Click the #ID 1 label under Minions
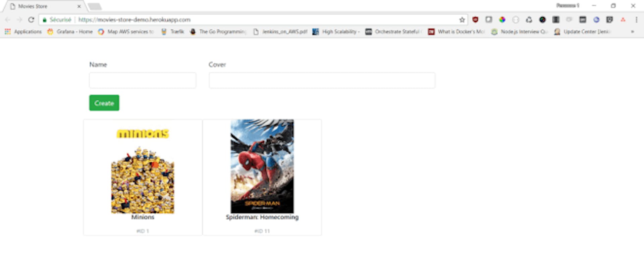The height and width of the screenshot is (270, 644). coord(143,231)
